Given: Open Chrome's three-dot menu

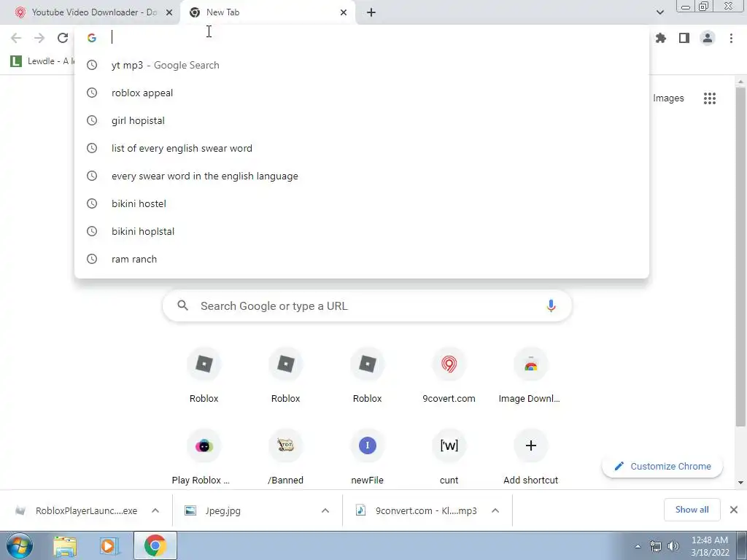Looking at the screenshot, I should (731, 38).
